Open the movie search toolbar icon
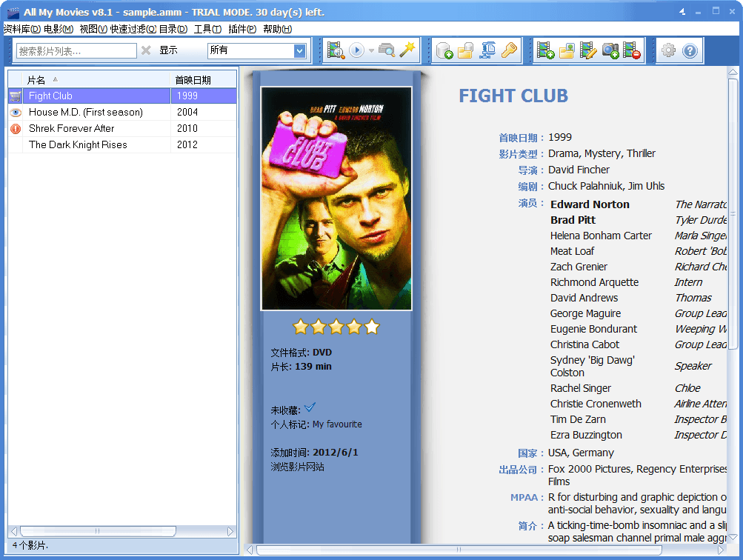 point(336,50)
